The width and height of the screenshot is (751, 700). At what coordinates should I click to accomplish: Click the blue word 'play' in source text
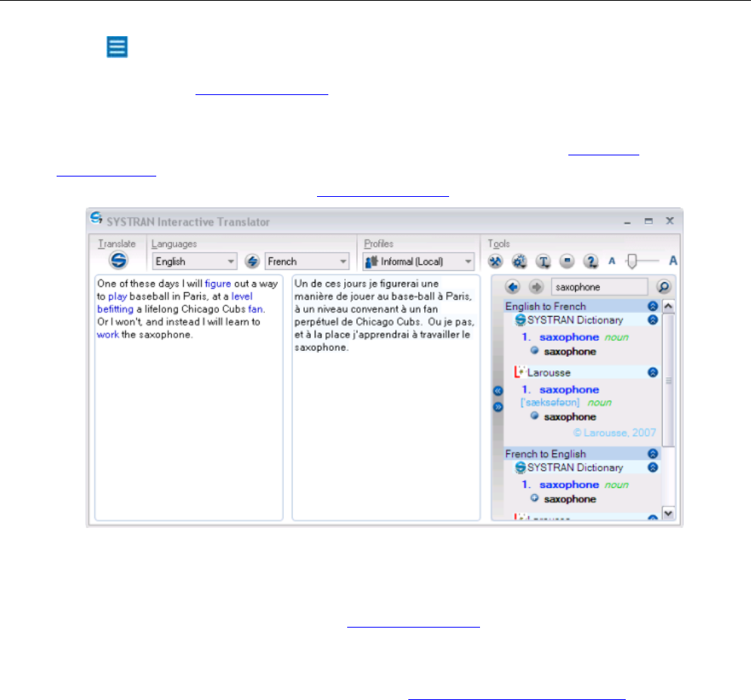117,296
